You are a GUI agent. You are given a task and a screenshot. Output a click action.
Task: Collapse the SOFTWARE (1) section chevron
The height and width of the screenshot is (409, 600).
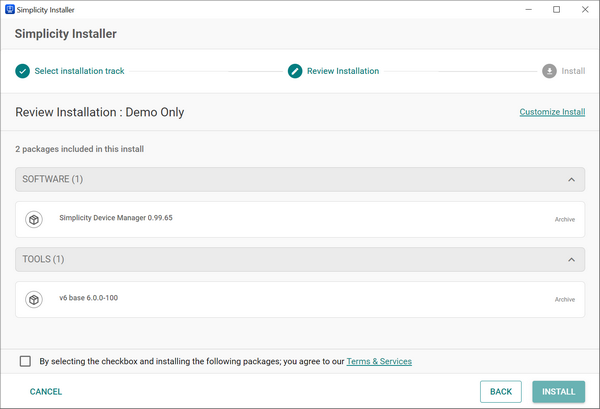(x=571, y=179)
